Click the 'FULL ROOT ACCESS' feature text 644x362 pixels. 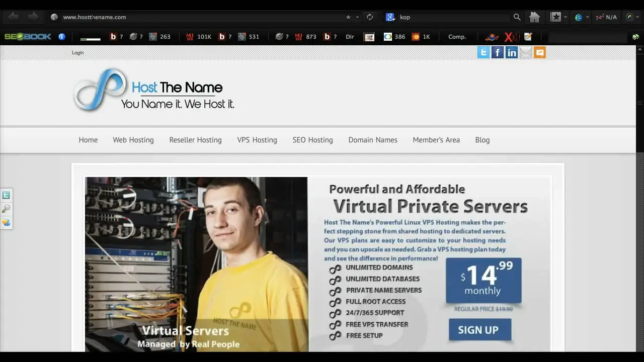click(x=375, y=302)
